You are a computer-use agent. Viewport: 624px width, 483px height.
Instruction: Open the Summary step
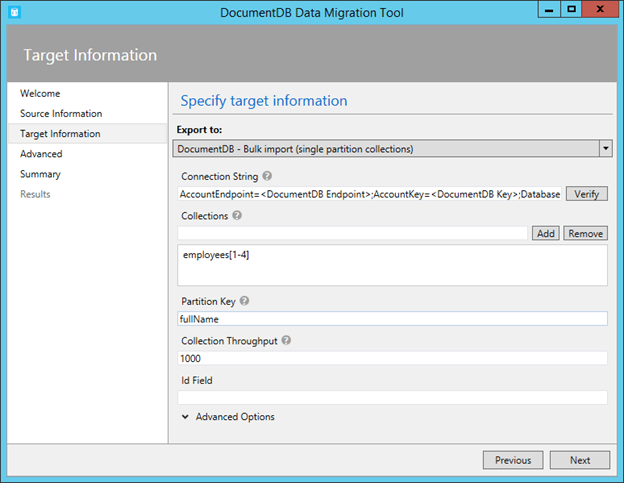(x=40, y=174)
